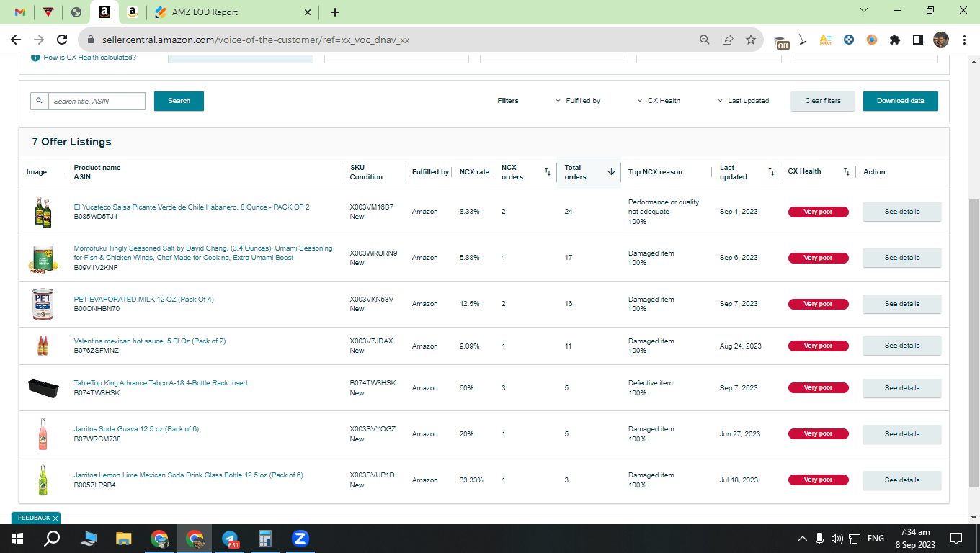See details for TableTop King Rack Insert
Screen dimensions: 980x553
902,388
